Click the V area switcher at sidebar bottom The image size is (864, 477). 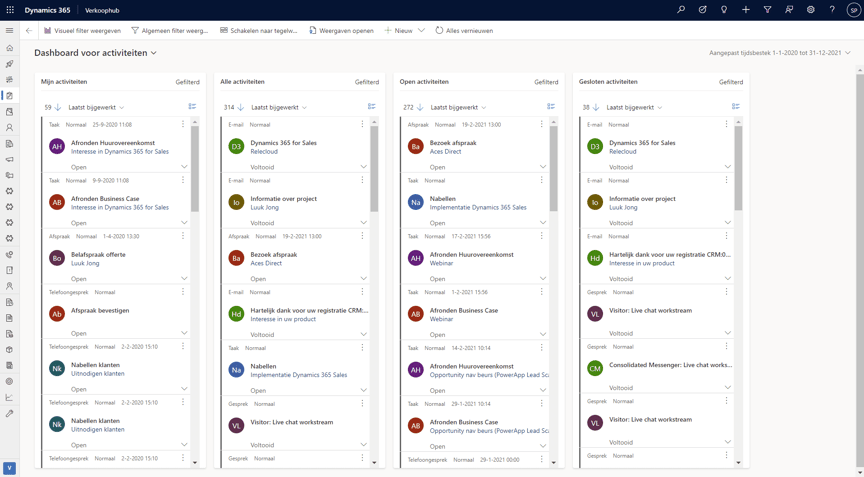coord(9,468)
